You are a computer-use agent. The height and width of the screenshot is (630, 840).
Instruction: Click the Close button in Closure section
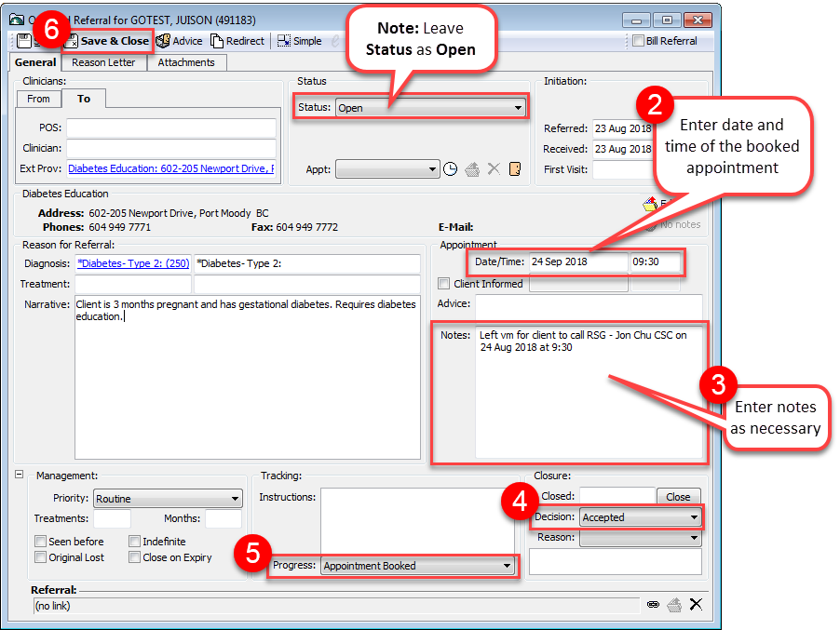point(678,497)
